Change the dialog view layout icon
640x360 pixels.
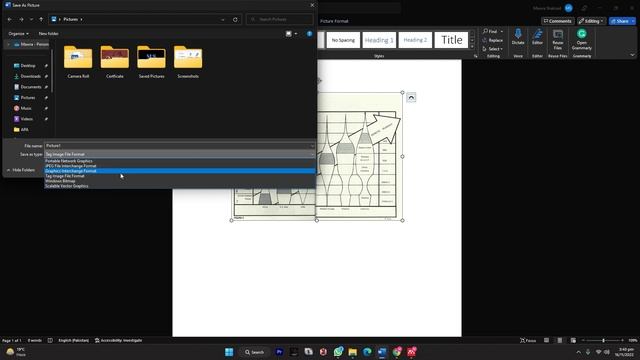click(289, 33)
